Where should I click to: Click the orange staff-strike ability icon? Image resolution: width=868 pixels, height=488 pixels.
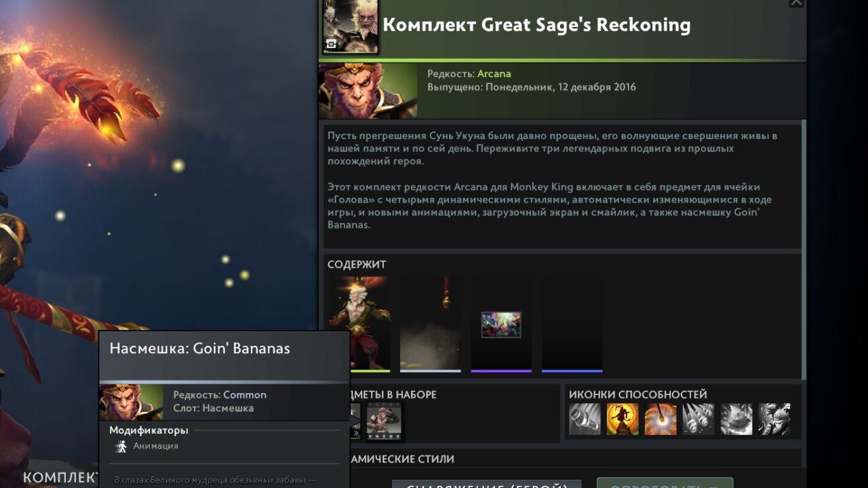[660, 419]
